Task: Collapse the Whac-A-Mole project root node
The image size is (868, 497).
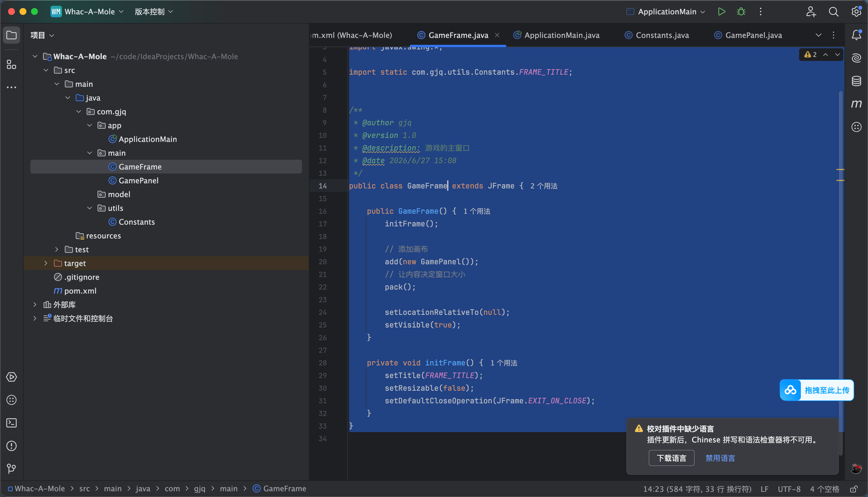Action: point(35,56)
